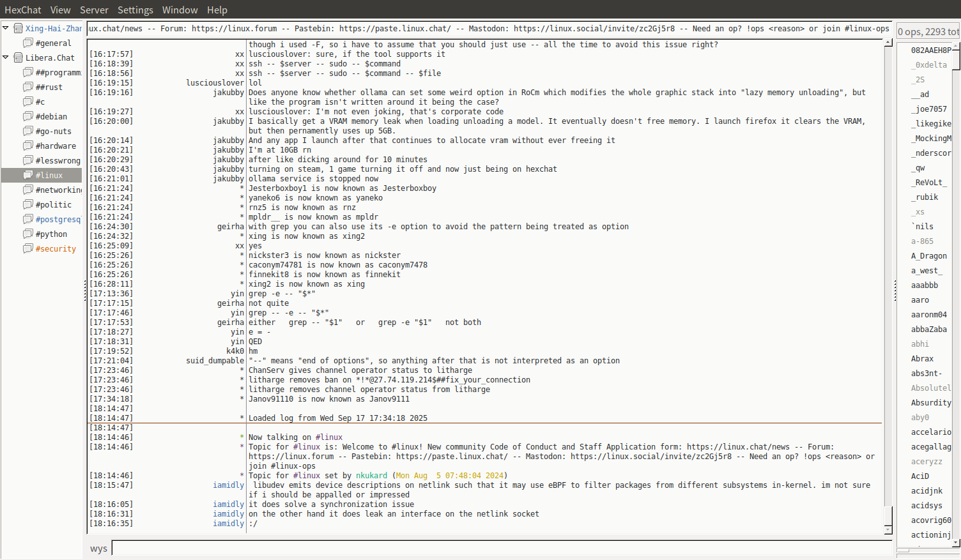The height and width of the screenshot is (560, 961).
Task: Select user Absurdity in the user list
Action: pos(930,403)
